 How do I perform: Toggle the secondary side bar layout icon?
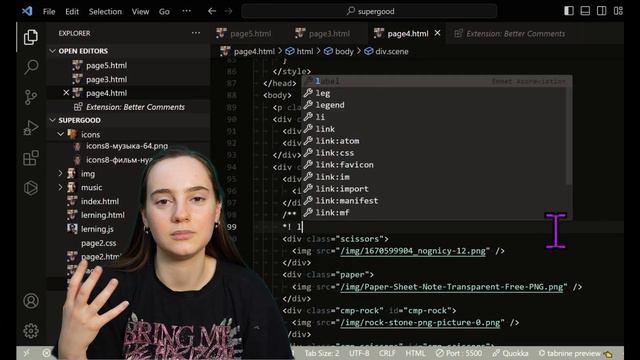(602, 11)
